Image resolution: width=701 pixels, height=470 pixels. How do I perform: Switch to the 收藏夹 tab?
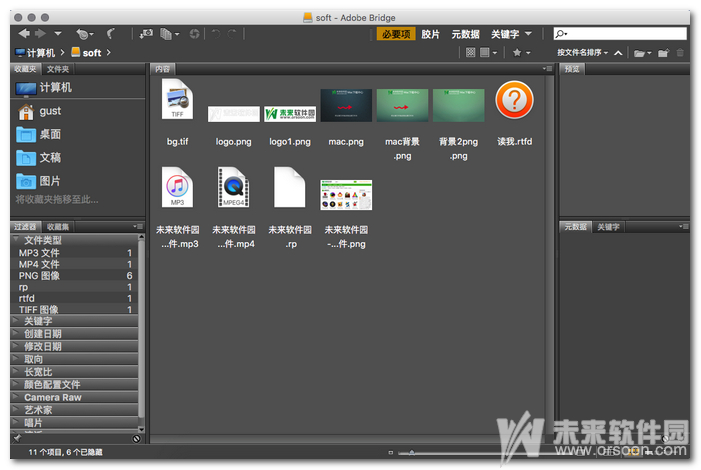coord(25,69)
